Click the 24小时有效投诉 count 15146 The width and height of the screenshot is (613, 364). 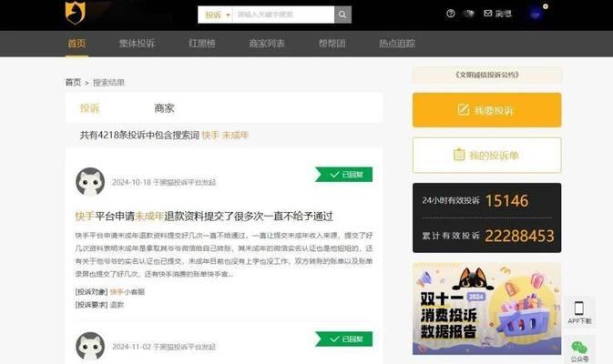click(506, 201)
